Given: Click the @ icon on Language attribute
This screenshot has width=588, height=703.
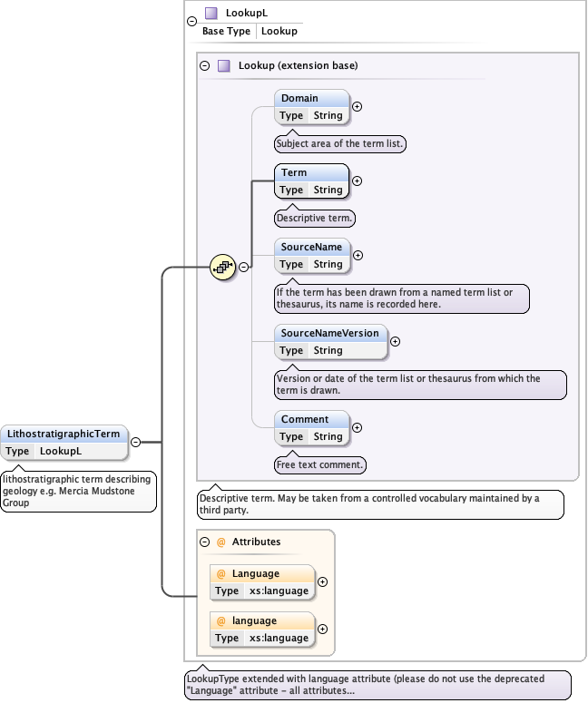Looking at the screenshot, I should [x=220, y=574].
